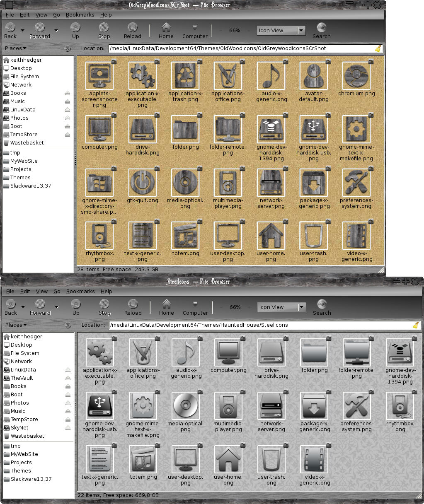This screenshot has width=424, height=504.
Task: Eject TheVault volume in bottom window sidebar
Action: 68,378
